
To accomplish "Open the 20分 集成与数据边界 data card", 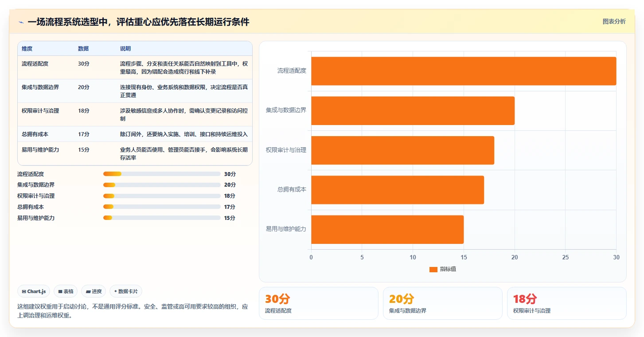I will pos(443,303).
